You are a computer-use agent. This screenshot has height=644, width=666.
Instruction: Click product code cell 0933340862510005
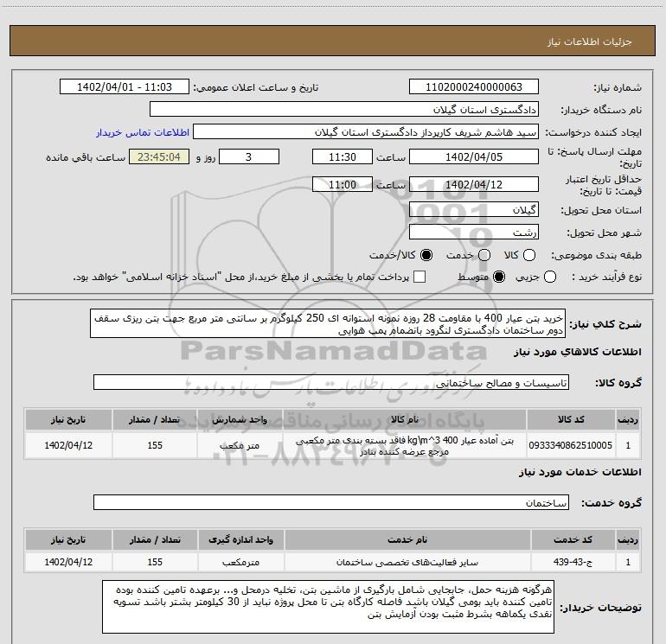click(x=571, y=445)
